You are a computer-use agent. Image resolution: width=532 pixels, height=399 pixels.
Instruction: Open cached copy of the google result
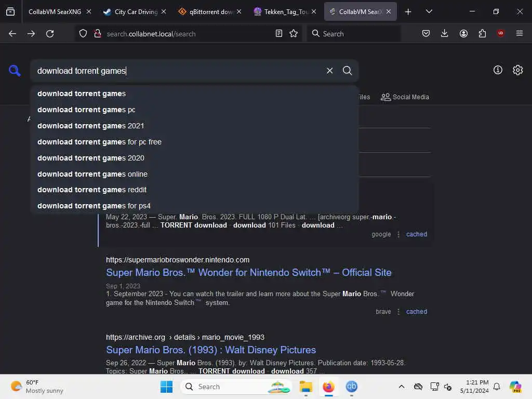click(x=417, y=234)
